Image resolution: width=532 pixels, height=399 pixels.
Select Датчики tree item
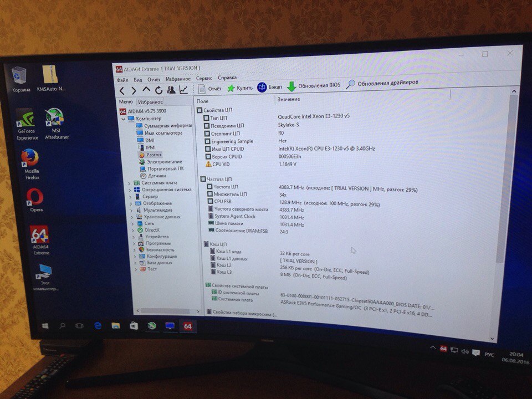coord(154,176)
